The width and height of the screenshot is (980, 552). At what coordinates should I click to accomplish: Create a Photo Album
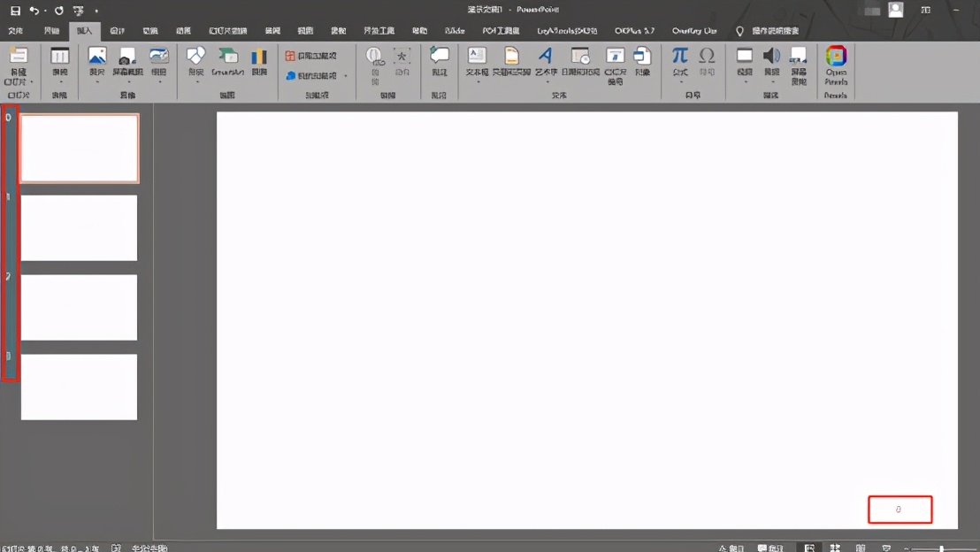tap(158, 63)
